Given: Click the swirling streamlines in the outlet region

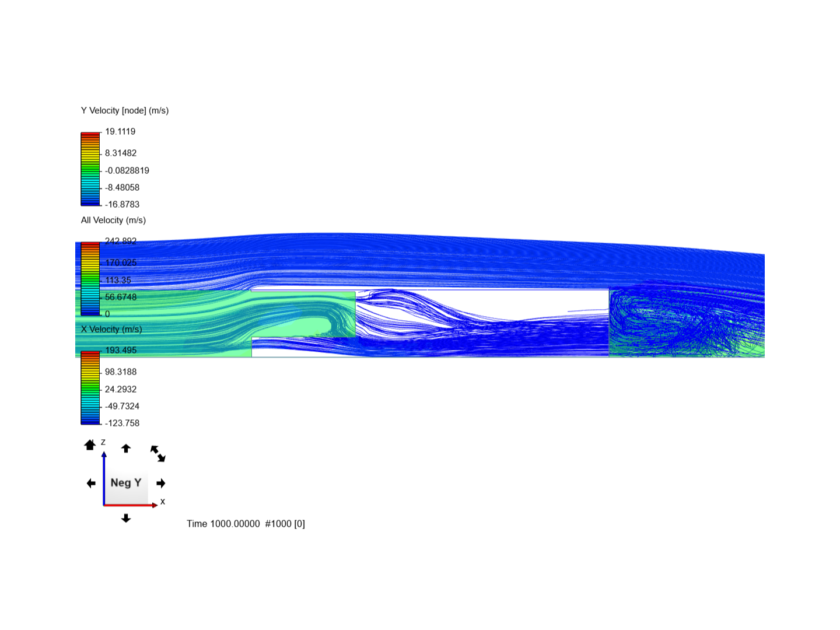Looking at the screenshot, I should [x=687, y=323].
